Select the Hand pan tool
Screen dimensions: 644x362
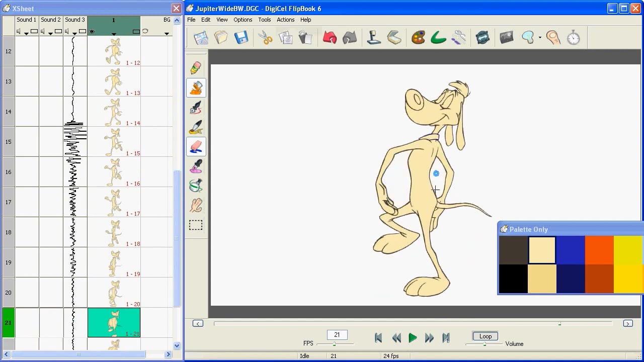196,205
